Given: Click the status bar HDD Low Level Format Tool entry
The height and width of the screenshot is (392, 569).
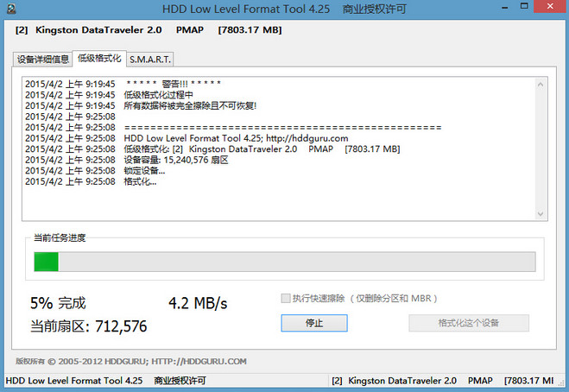Looking at the screenshot, I should (105, 381).
